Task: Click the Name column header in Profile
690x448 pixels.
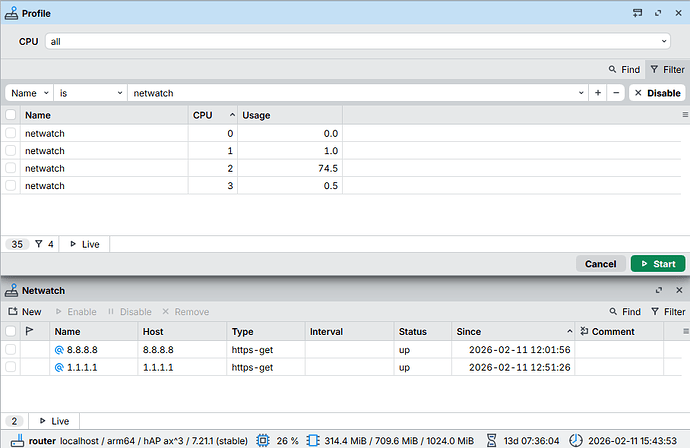Action: (104, 115)
